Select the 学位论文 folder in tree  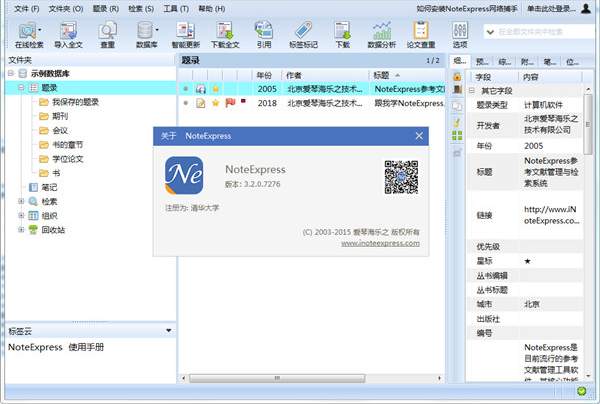tap(69, 158)
